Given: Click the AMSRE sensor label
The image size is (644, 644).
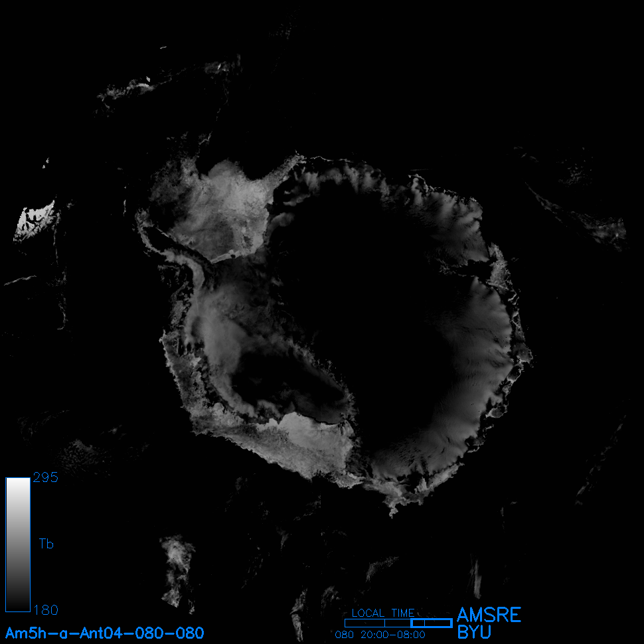Looking at the screenshot, I should click(x=489, y=615).
